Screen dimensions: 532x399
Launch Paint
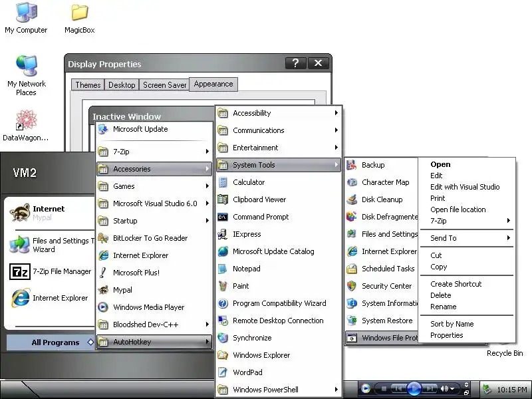(278, 286)
